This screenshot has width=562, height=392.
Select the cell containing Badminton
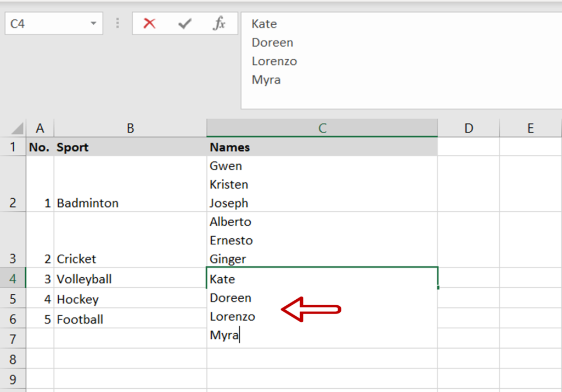130,203
